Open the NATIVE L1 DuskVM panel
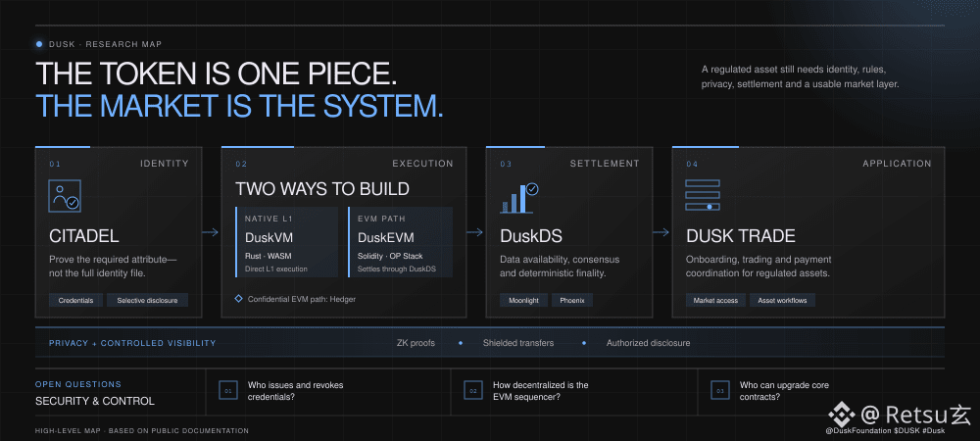Viewport: 980px width, 441px height. [287, 242]
